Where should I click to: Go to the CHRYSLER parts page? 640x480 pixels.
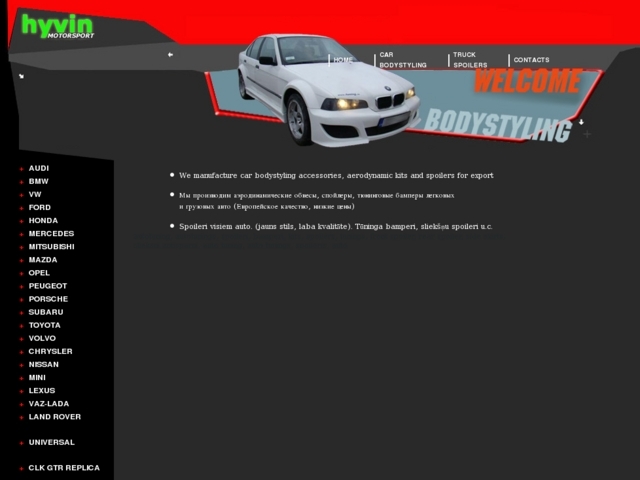[x=50, y=351]
